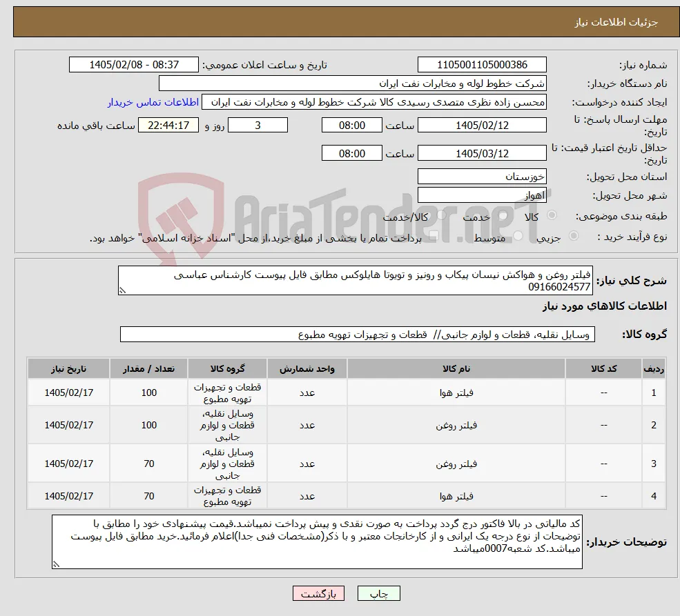Click quantity 70 in row 3

coord(148,464)
